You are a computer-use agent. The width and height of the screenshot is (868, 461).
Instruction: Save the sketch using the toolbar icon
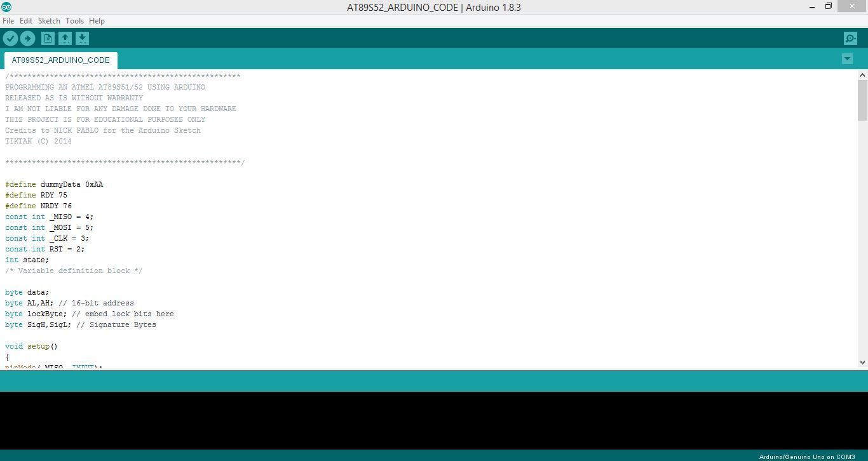click(82, 38)
